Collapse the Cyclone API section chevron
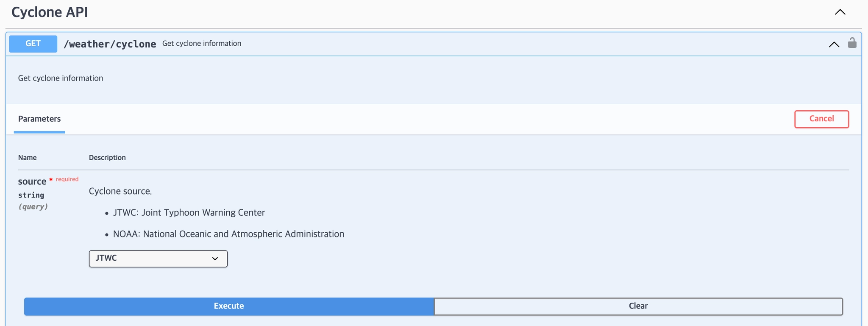The width and height of the screenshot is (868, 326). point(840,12)
